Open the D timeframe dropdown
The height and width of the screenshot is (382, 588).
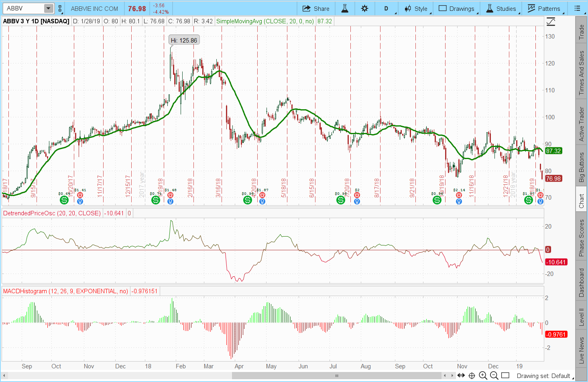click(x=386, y=8)
